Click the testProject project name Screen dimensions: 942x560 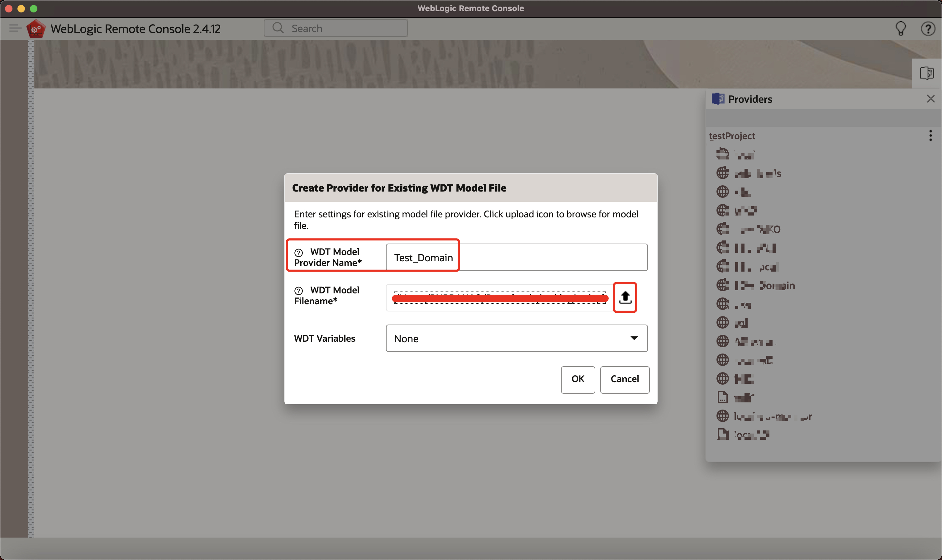[732, 136]
